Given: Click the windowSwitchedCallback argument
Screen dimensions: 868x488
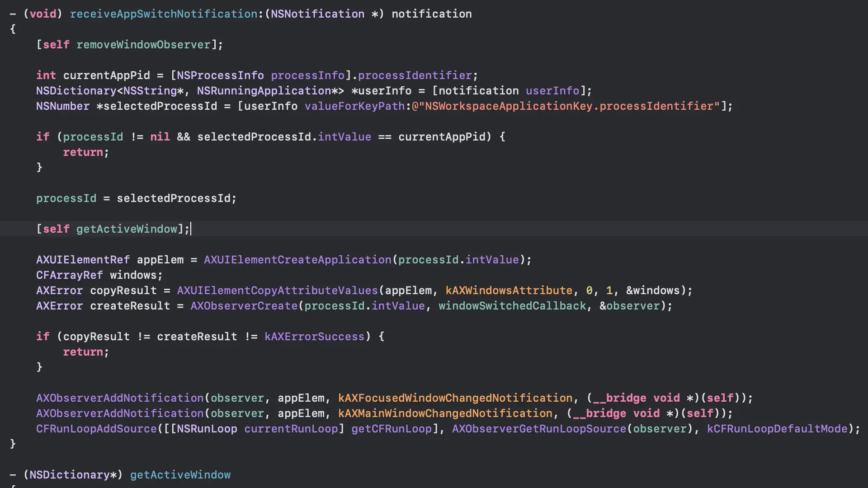Looking at the screenshot, I should (512, 306).
